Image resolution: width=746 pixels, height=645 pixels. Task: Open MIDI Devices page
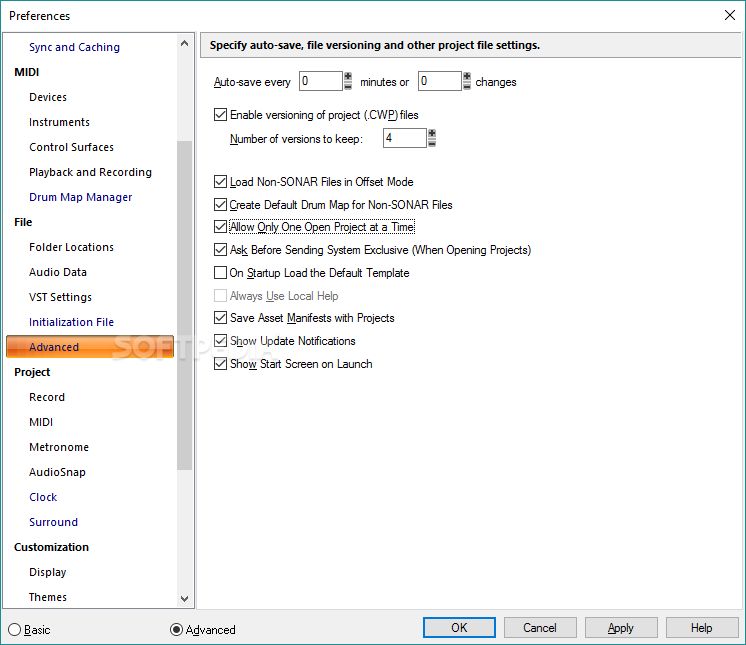click(x=48, y=97)
